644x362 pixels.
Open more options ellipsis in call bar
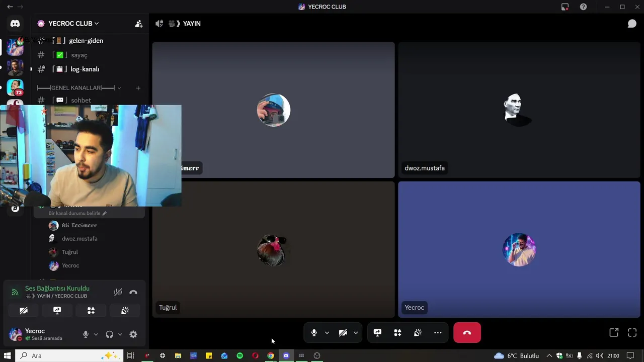[x=438, y=333]
